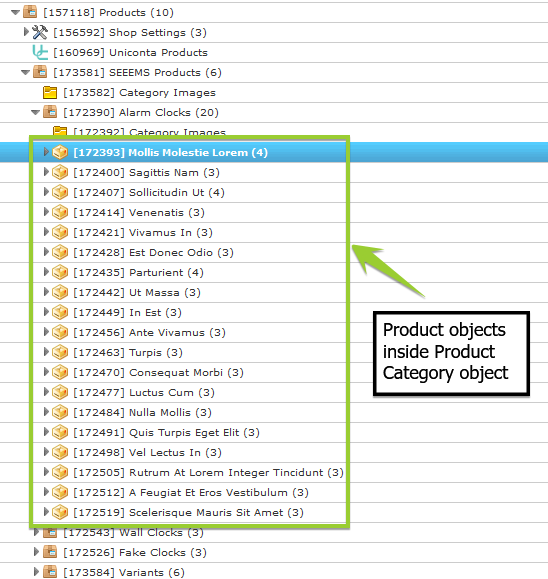The height and width of the screenshot is (579, 548).
Task: Collapse the Alarm Clocks category
Action: pos(35,112)
